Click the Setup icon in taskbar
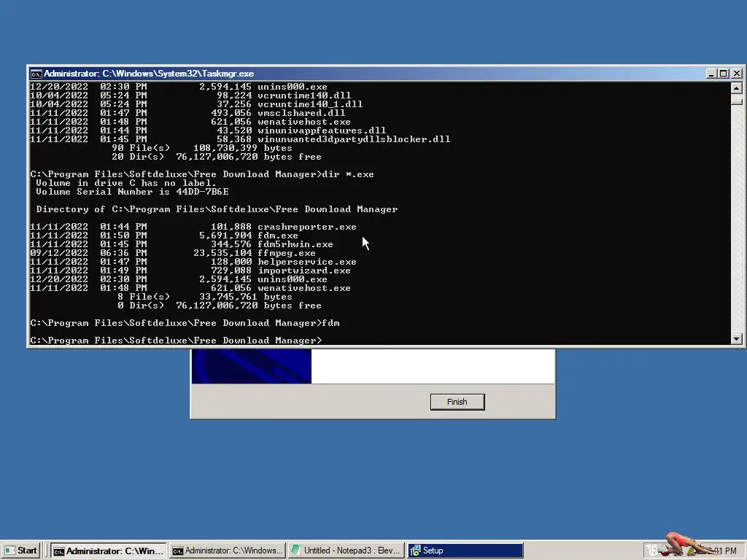 click(415, 551)
